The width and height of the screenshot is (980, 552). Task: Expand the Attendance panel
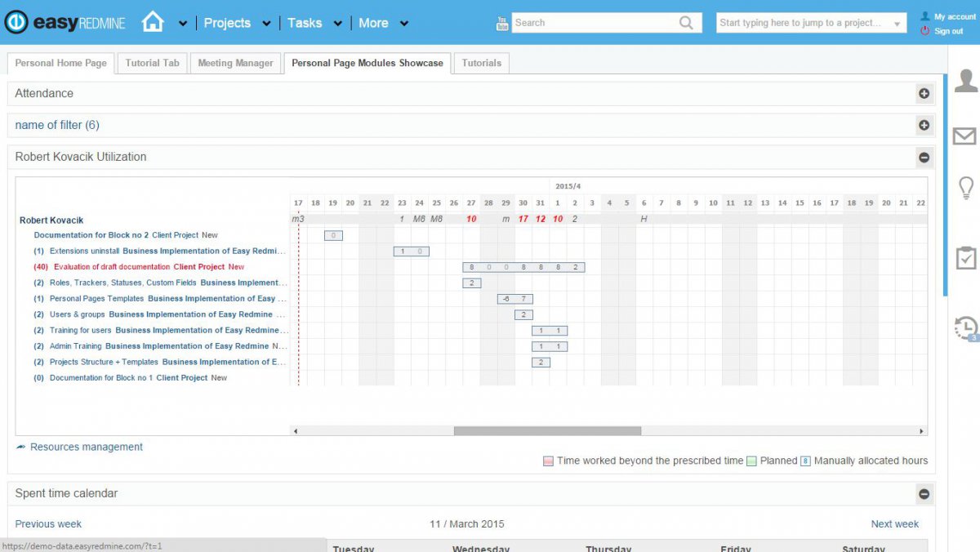[924, 94]
